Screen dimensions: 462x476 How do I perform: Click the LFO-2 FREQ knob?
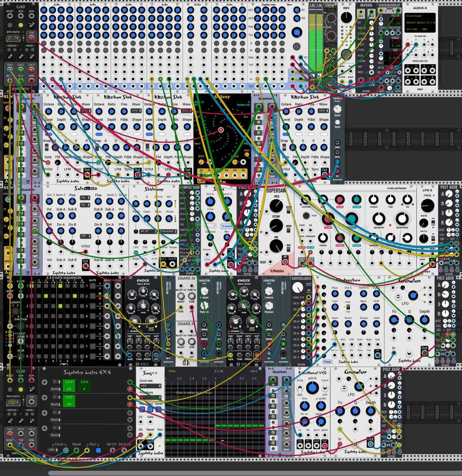(427, 206)
